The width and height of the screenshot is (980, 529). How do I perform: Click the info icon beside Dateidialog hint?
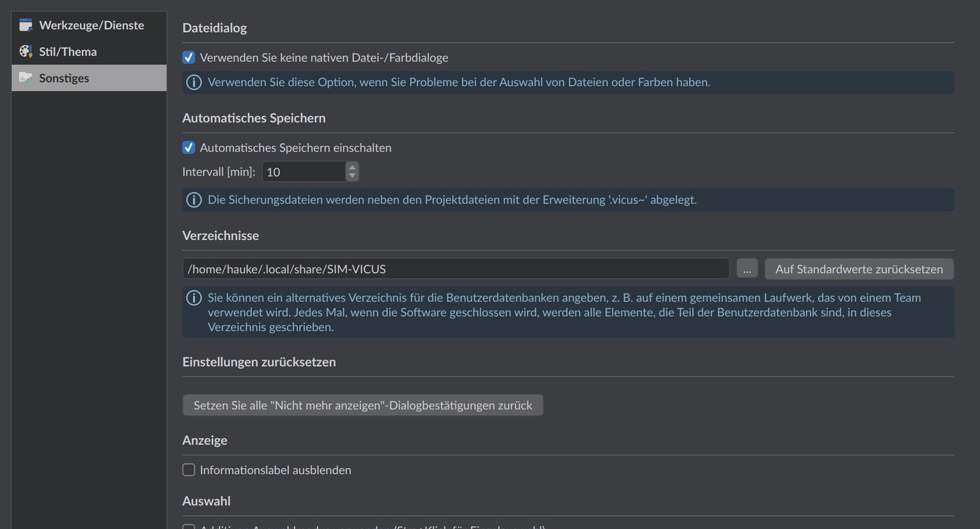(x=194, y=83)
